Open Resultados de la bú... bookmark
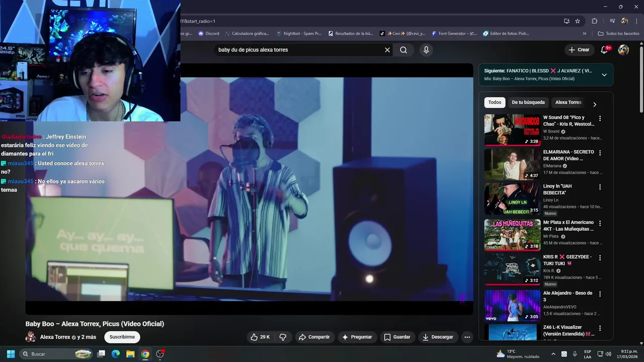The height and width of the screenshot is (362, 644). (x=350, y=34)
